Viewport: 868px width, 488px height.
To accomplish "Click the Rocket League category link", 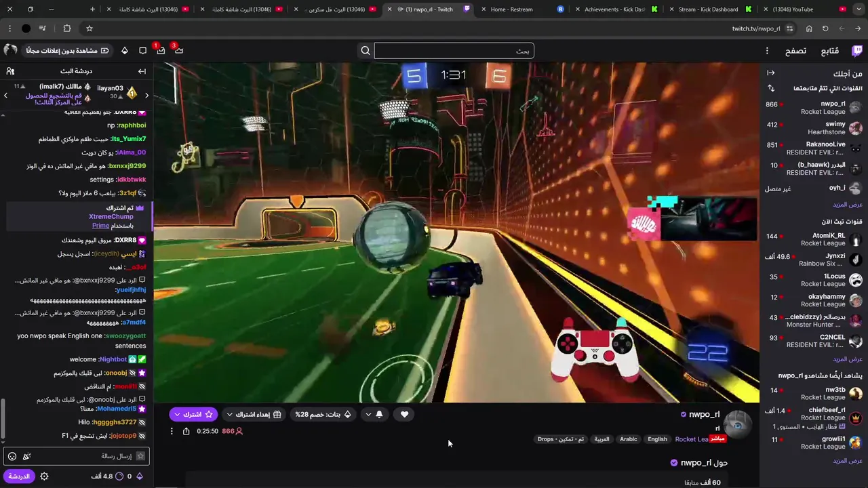I will click(x=692, y=439).
